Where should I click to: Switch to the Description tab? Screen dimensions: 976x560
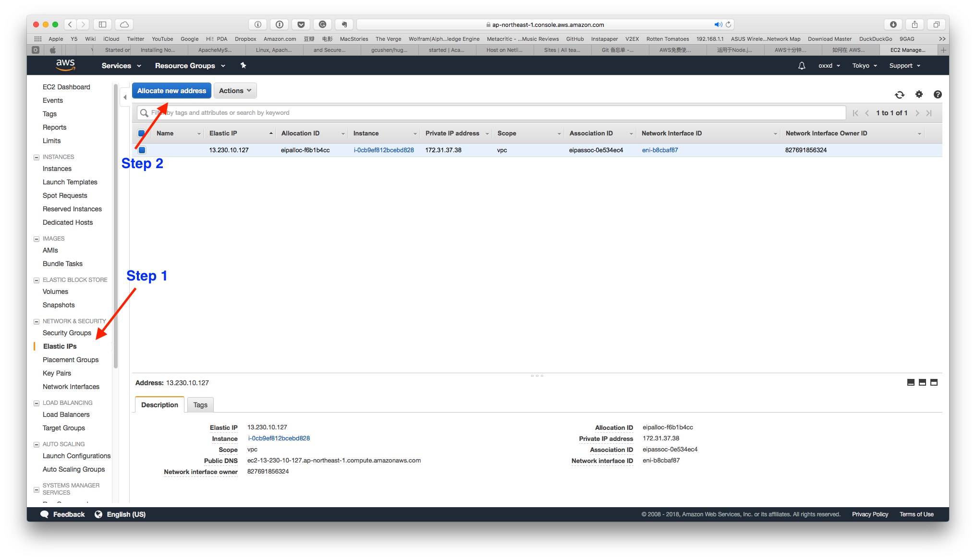159,405
